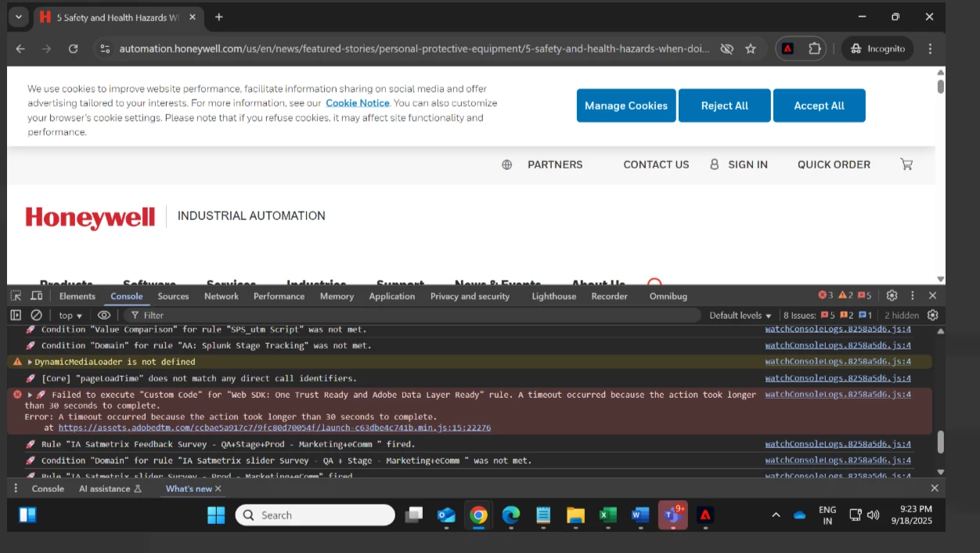Switch to the Sources tab
Image resolution: width=980 pixels, height=553 pixels.
click(x=173, y=296)
